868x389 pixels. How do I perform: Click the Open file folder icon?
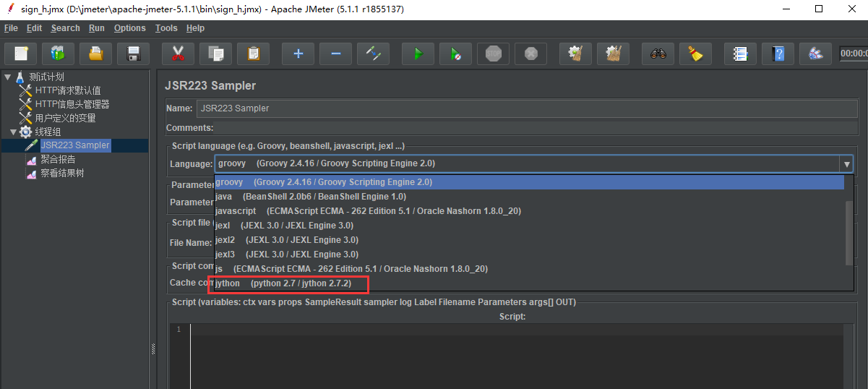pyautogui.click(x=95, y=54)
